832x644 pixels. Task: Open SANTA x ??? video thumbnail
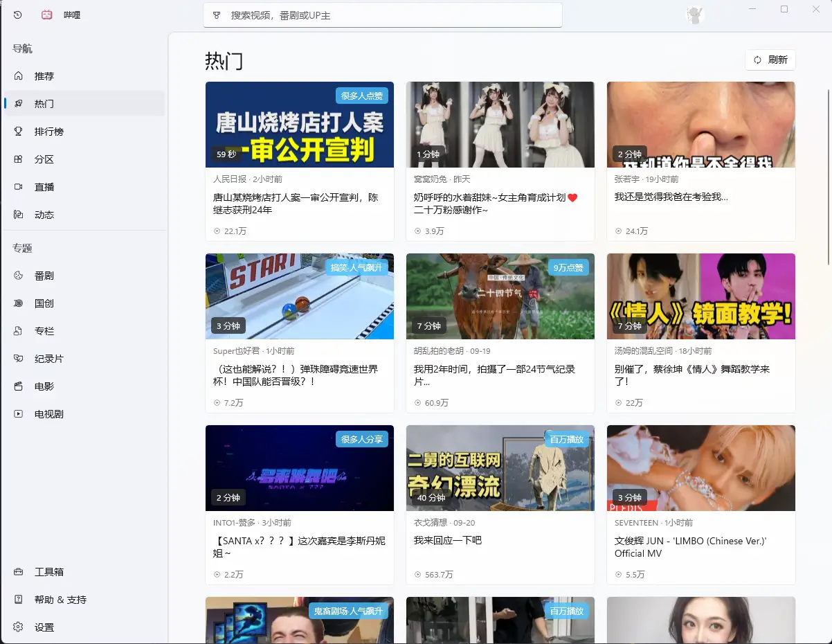(x=300, y=468)
